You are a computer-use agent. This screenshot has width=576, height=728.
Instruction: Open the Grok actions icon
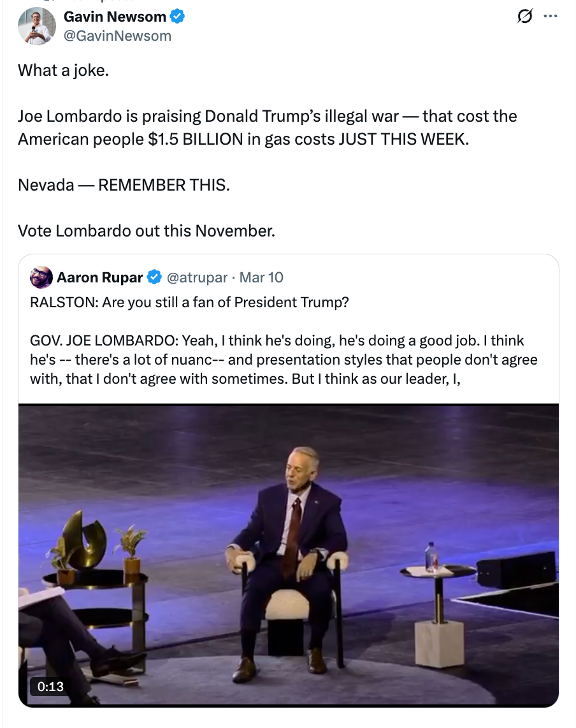[524, 17]
